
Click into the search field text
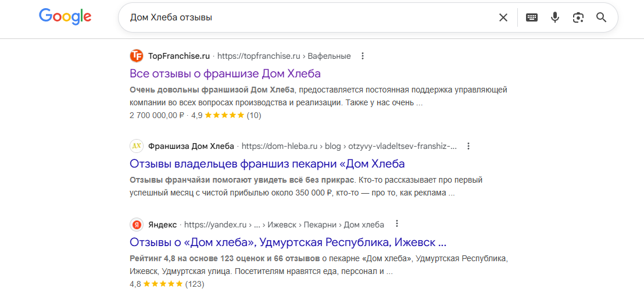pos(171,17)
